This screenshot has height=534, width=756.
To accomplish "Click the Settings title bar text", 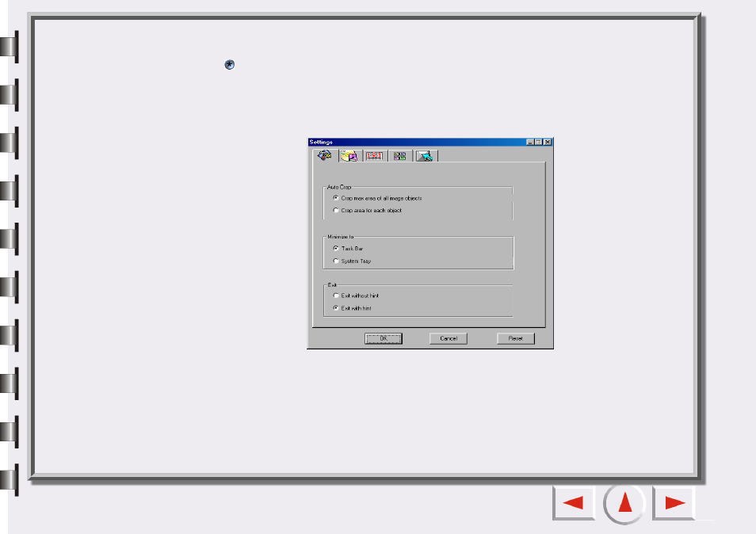I will tap(321, 142).
